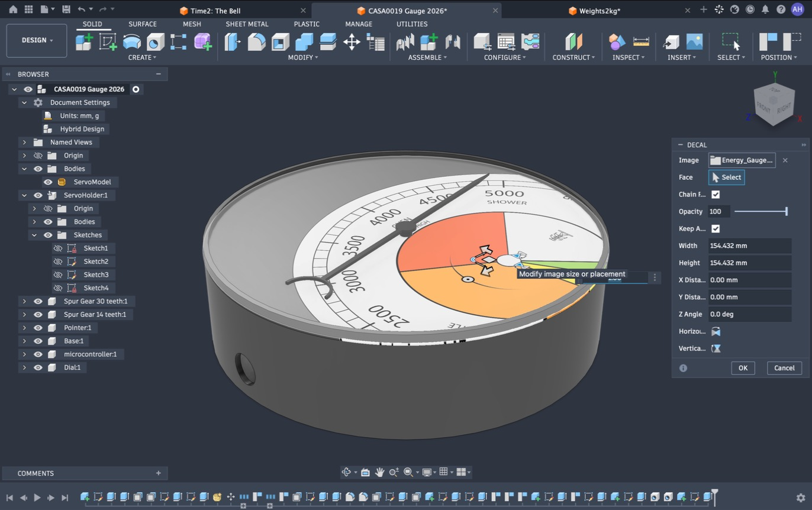Click the Horizontal Flip icon
Image resolution: width=812 pixels, height=510 pixels.
click(716, 331)
